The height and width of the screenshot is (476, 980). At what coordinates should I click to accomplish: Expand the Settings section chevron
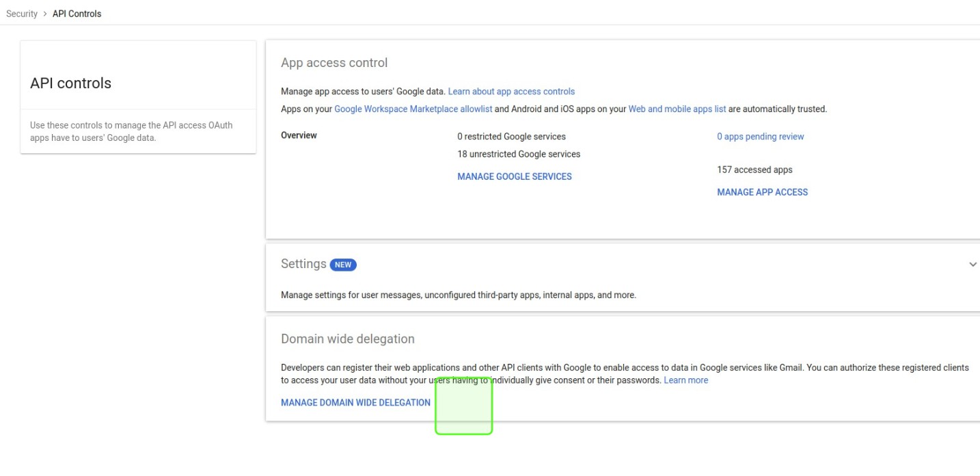click(972, 265)
